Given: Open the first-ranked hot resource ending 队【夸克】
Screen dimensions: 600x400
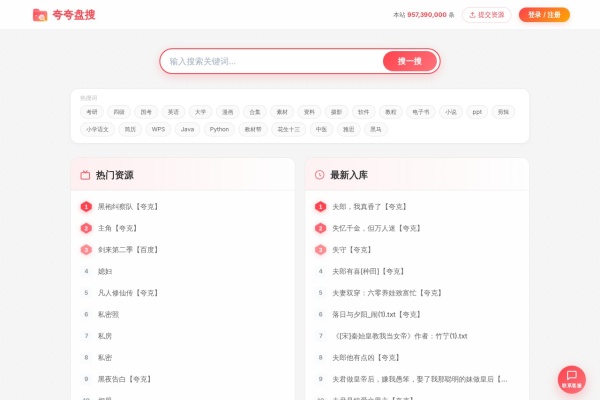Looking at the screenshot, I should (128, 207).
